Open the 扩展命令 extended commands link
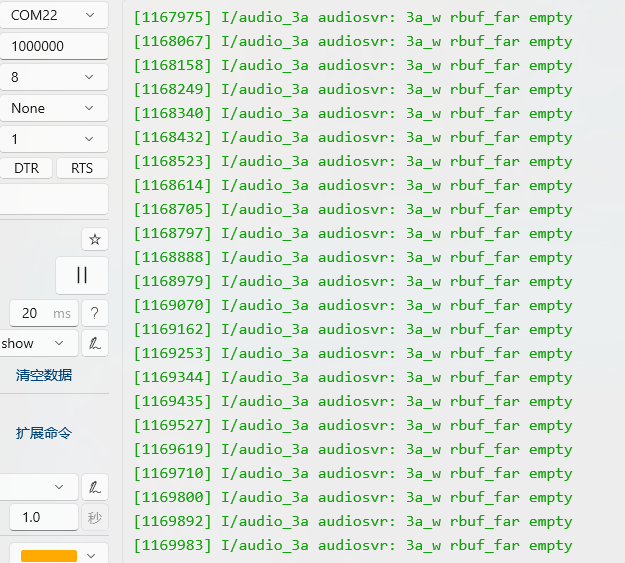This screenshot has width=625, height=563. (x=44, y=433)
